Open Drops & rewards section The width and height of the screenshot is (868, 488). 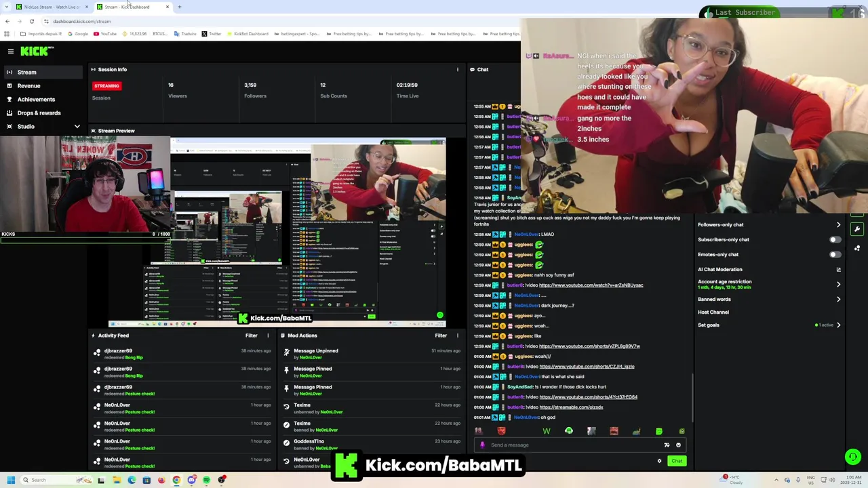pos(42,113)
